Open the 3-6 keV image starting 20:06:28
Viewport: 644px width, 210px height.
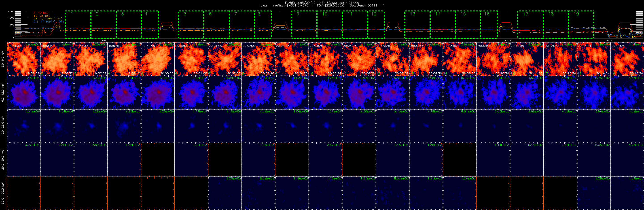[x=392, y=59]
